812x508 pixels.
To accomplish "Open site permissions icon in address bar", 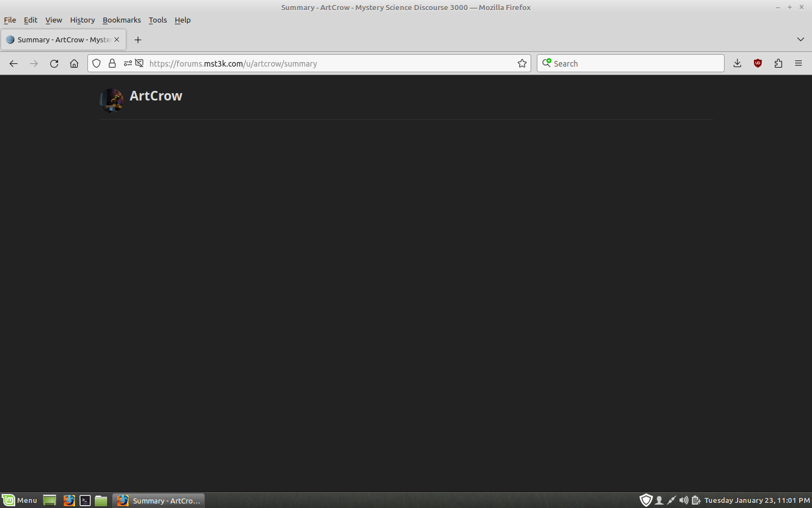I will tap(128, 63).
